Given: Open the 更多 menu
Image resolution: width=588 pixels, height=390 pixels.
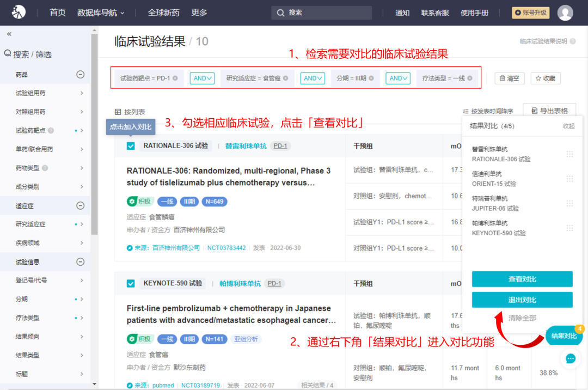Looking at the screenshot, I should pyautogui.click(x=199, y=13).
